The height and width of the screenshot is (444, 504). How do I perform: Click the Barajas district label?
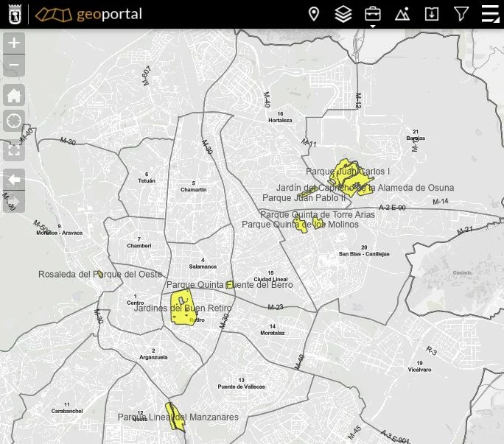[x=416, y=135]
